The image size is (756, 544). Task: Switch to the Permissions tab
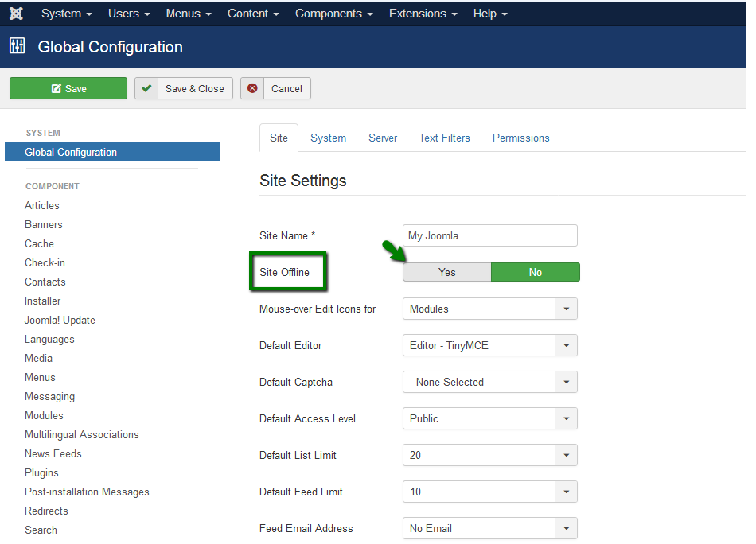(x=520, y=138)
